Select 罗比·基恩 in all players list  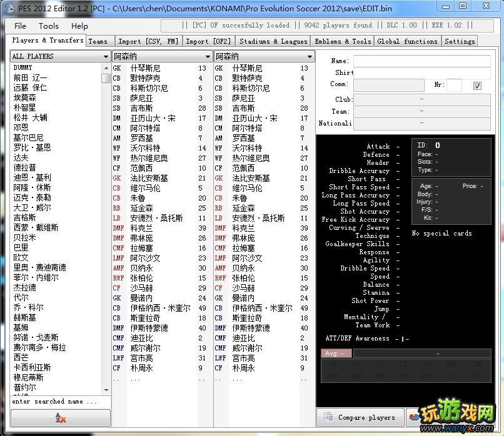pyautogui.click(x=32, y=147)
